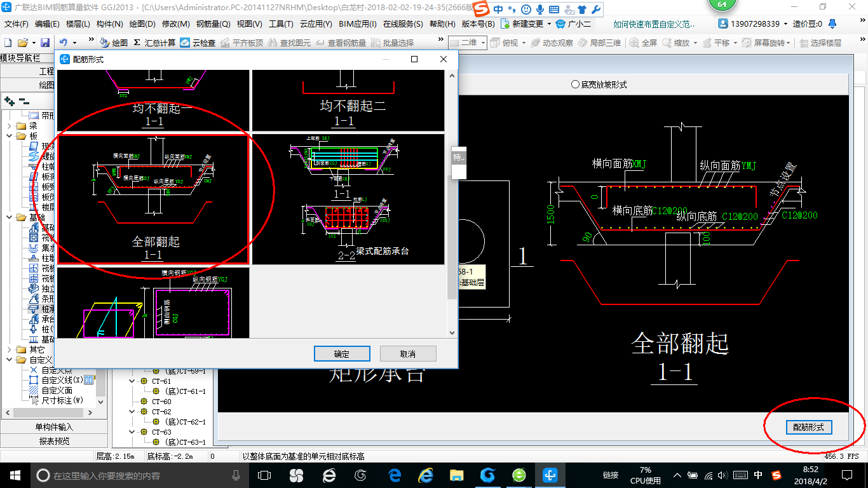This screenshot has width=868, height=488.
Task: Open BIM应用(I) menu
Action: click(x=358, y=24)
